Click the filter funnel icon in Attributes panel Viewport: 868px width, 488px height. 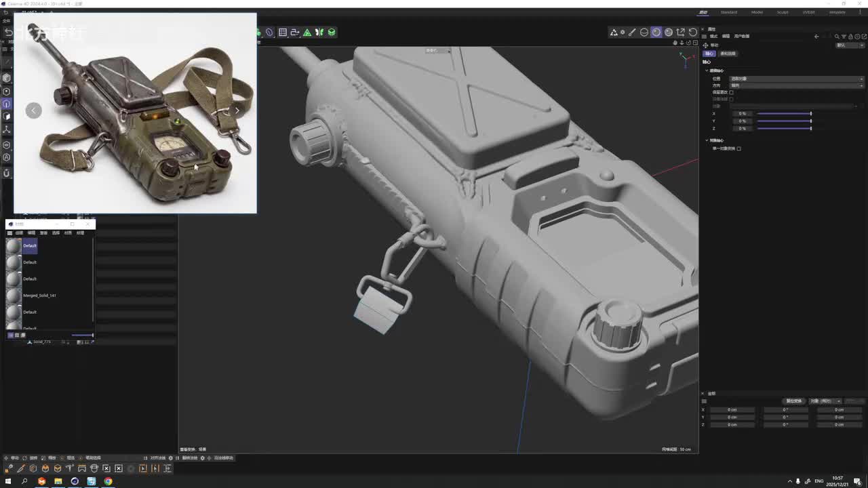[x=844, y=37]
